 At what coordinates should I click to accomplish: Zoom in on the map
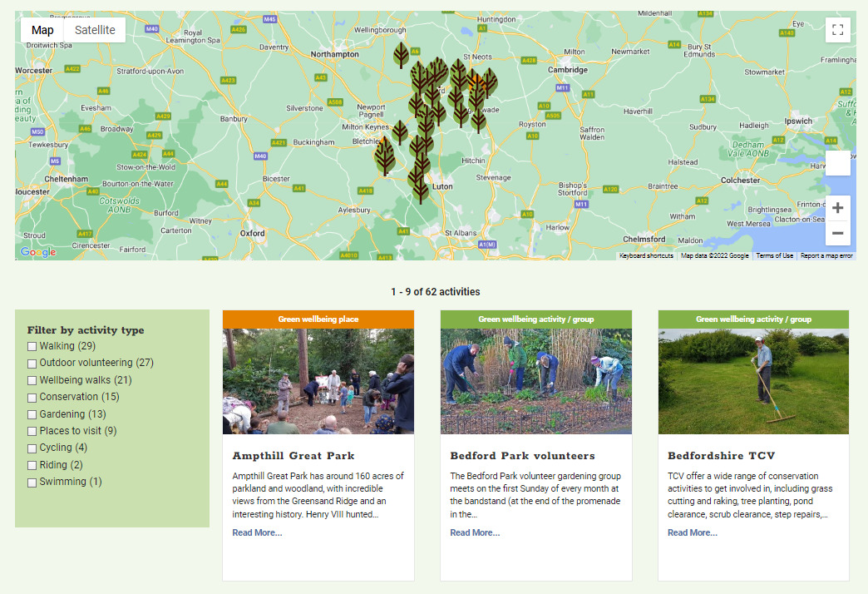point(837,208)
